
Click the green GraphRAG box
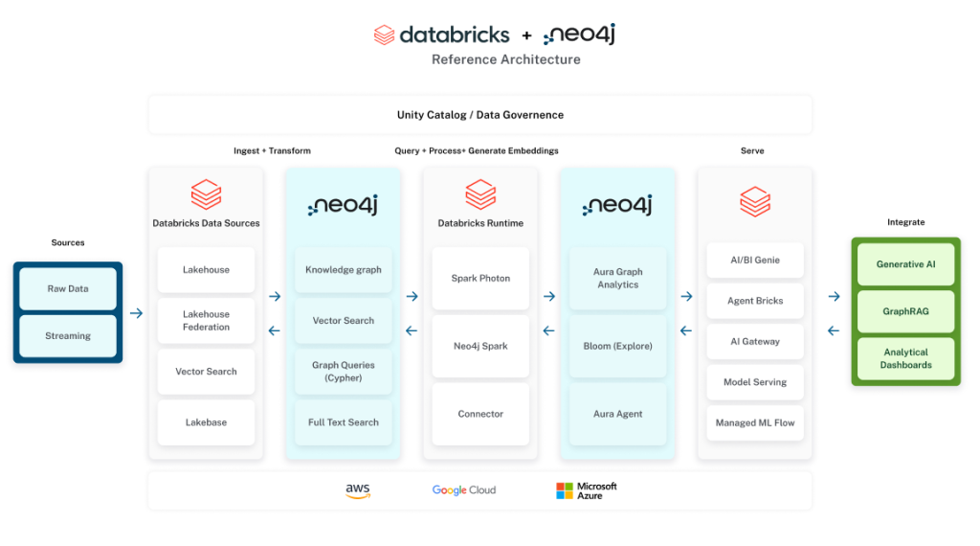click(x=905, y=311)
